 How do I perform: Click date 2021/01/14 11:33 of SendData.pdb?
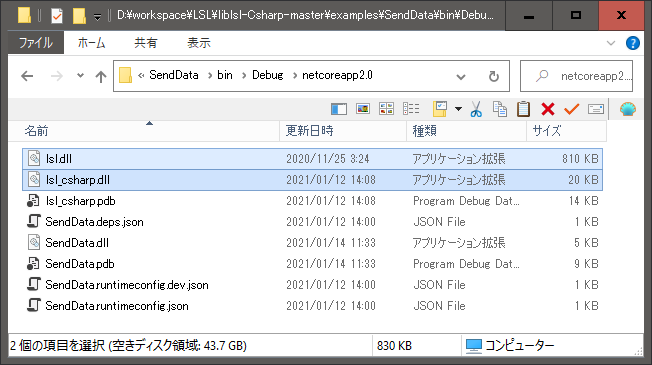[331, 264]
